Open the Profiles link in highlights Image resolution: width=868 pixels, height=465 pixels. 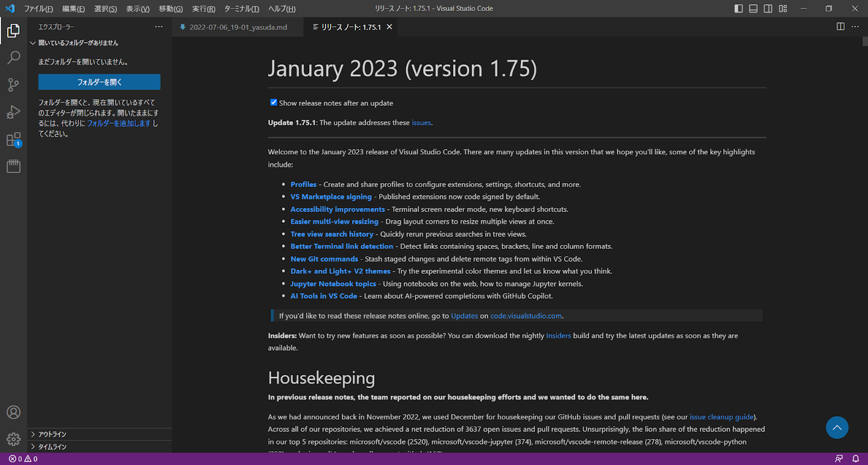(303, 184)
